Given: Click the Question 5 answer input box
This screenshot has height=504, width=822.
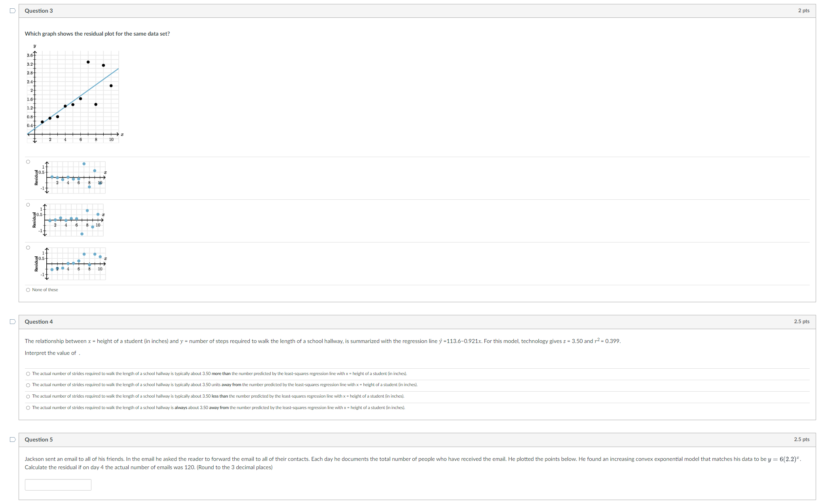Looking at the screenshot, I should [x=58, y=485].
